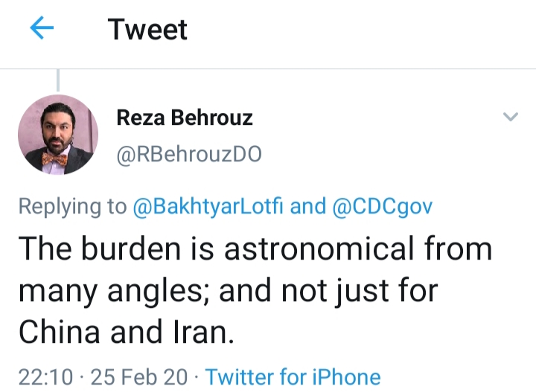Image resolution: width=536 pixels, height=392 pixels.
Task: Go back using the blue arrow
Action: point(42,30)
